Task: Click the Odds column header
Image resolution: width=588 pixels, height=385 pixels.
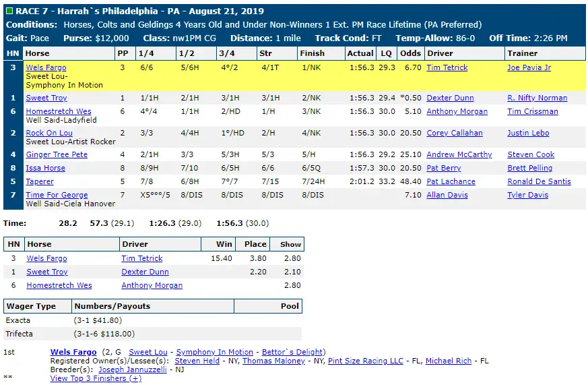Action: point(411,54)
